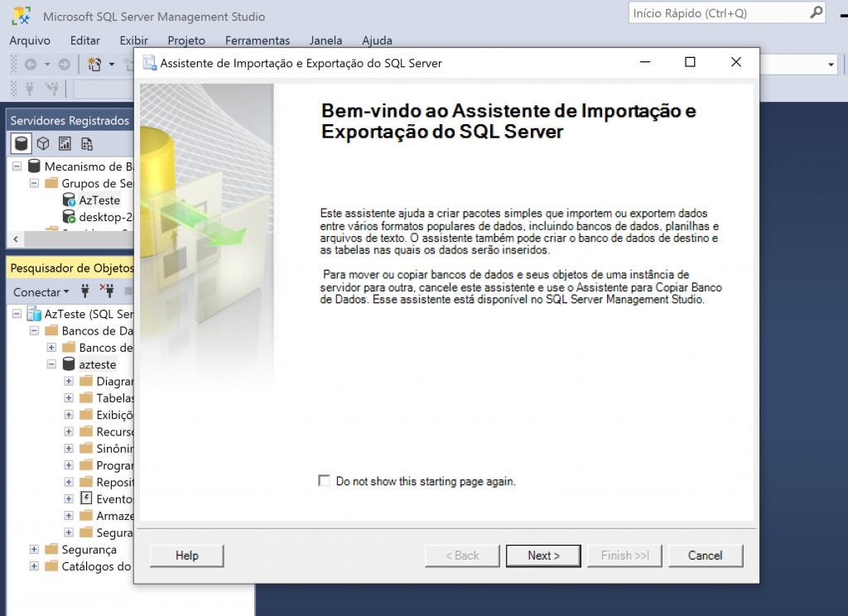This screenshot has height=616, width=848.
Task: Select the azteste database icon in tree
Action: click(x=70, y=364)
